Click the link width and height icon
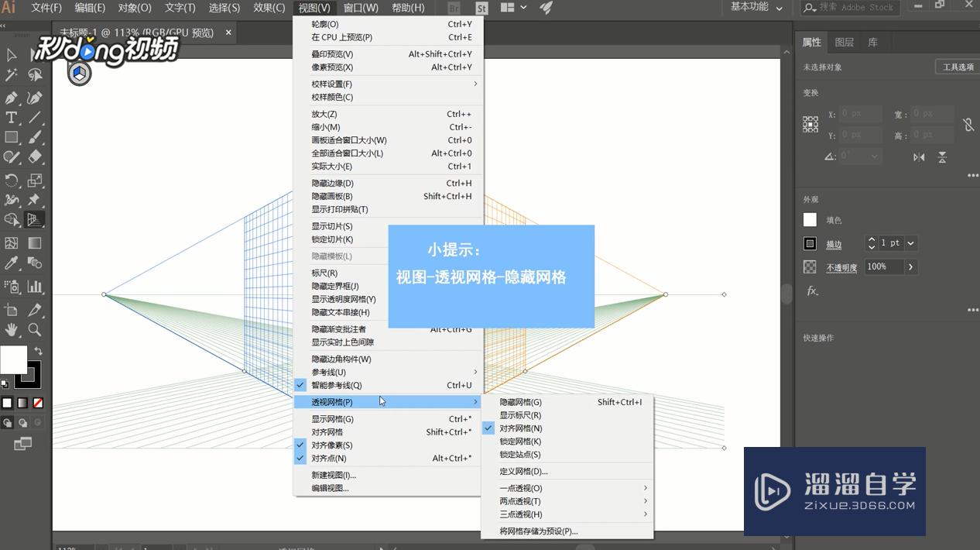Screen dimensions: 980x550 [968, 125]
